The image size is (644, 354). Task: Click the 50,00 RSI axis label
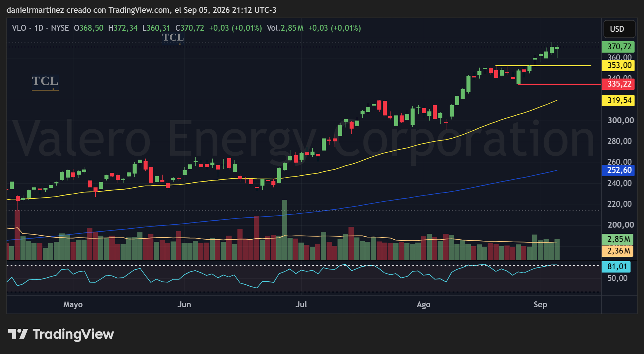617,278
